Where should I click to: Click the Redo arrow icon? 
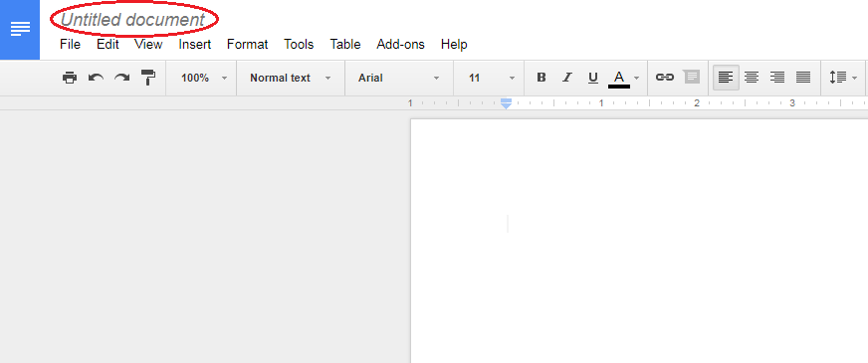tap(121, 78)
